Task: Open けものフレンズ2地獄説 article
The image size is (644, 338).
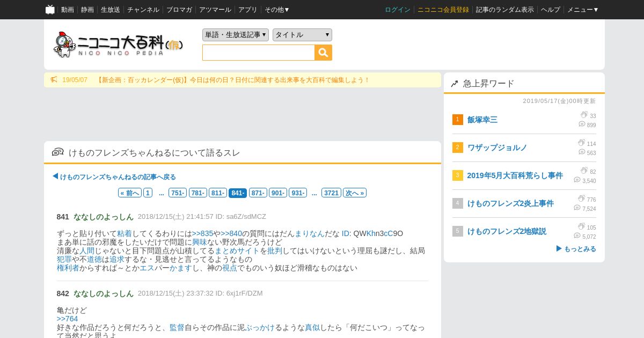Action: click(x=507, y=231)
